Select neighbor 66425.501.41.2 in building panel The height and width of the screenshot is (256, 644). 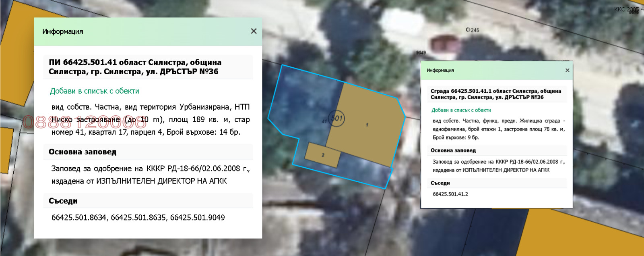[x=450, y=194]
